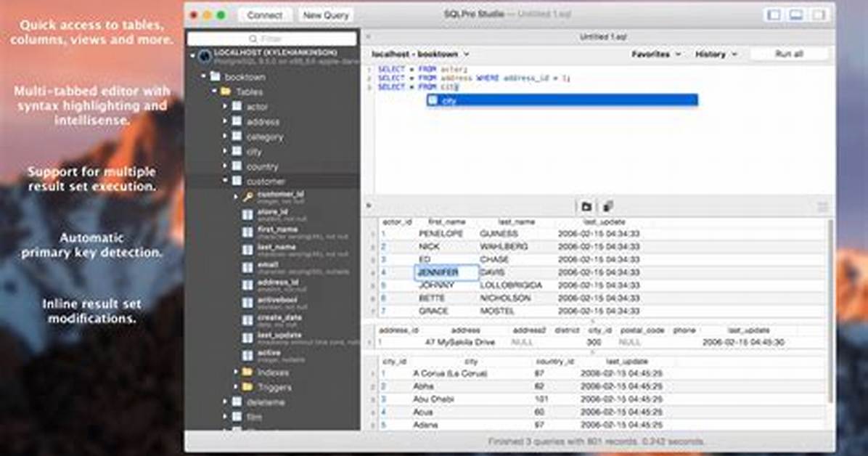Click the country table icon

pos(237,166)
